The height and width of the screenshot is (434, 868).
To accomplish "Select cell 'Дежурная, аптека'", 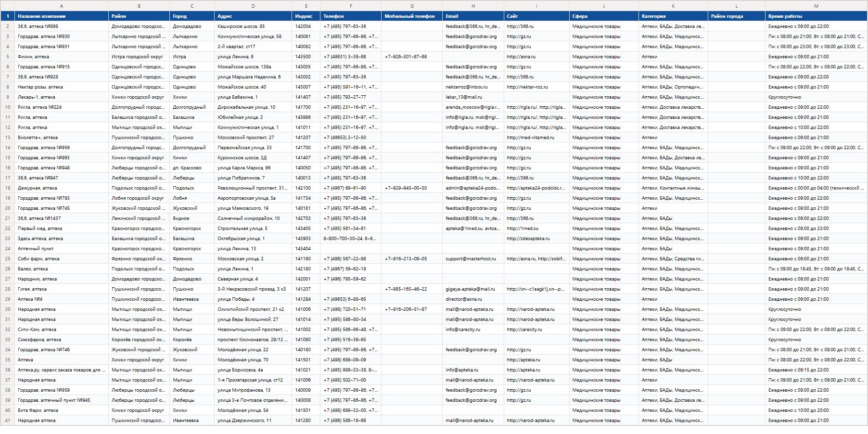I will point(62,188).
